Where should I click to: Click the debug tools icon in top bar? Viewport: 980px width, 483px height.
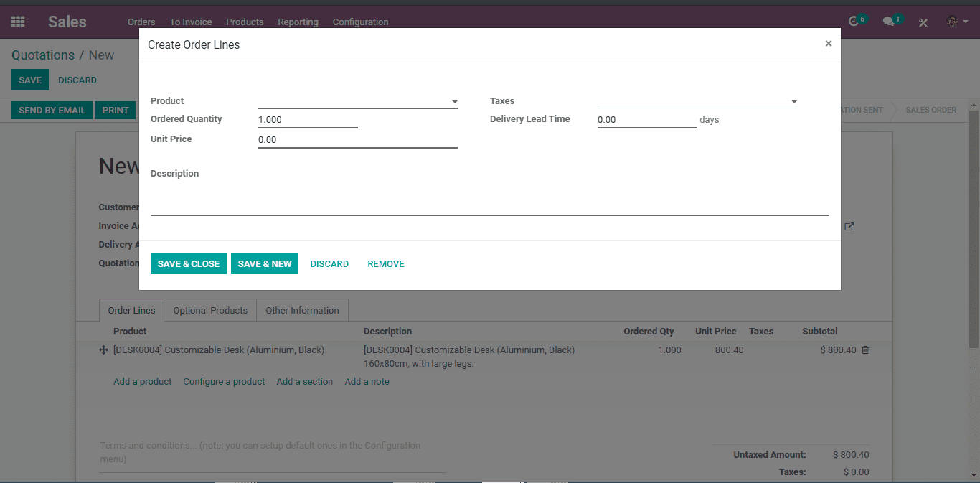coord(923,22)
